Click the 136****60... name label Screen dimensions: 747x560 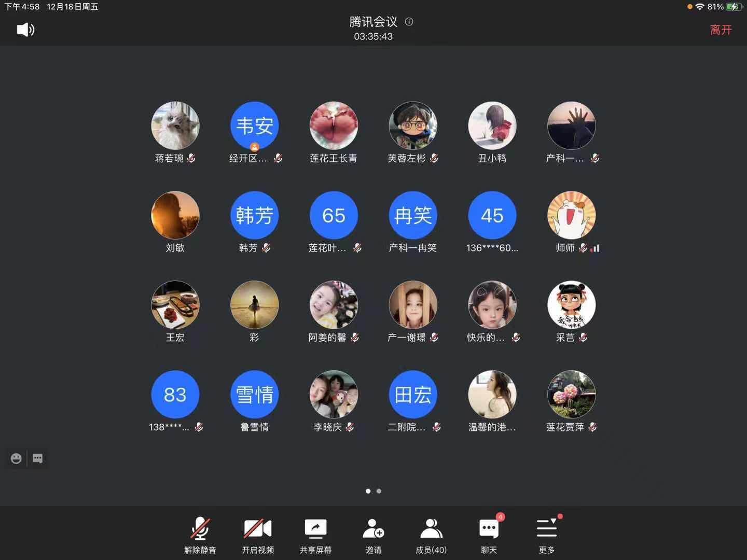492,248
